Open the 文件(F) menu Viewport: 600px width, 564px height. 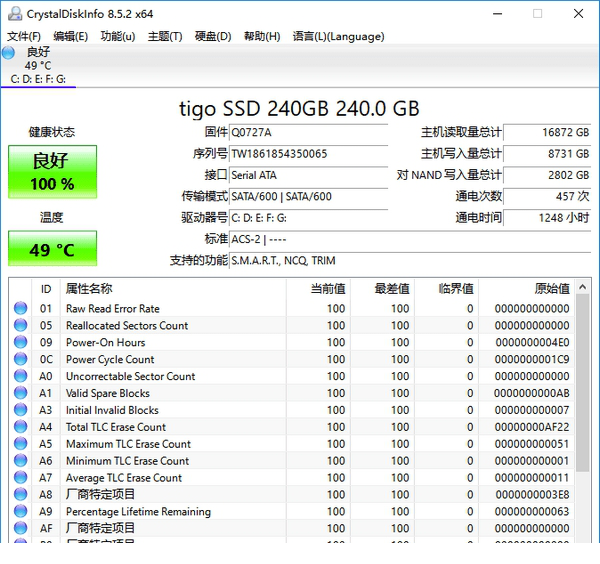24,36
